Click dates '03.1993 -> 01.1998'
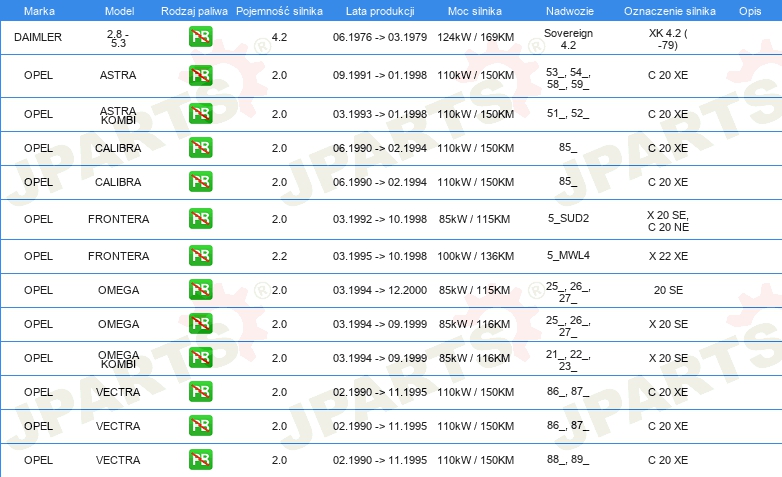The width and height of the screenshot is (782, 477). point(380,114)
